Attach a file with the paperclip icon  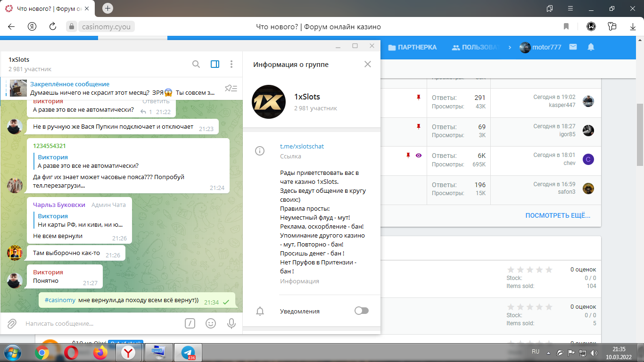tap(12, 323)
